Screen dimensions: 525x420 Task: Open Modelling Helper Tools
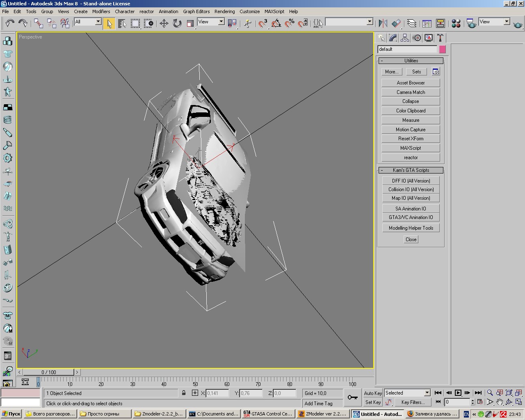[x=411, y=228]
